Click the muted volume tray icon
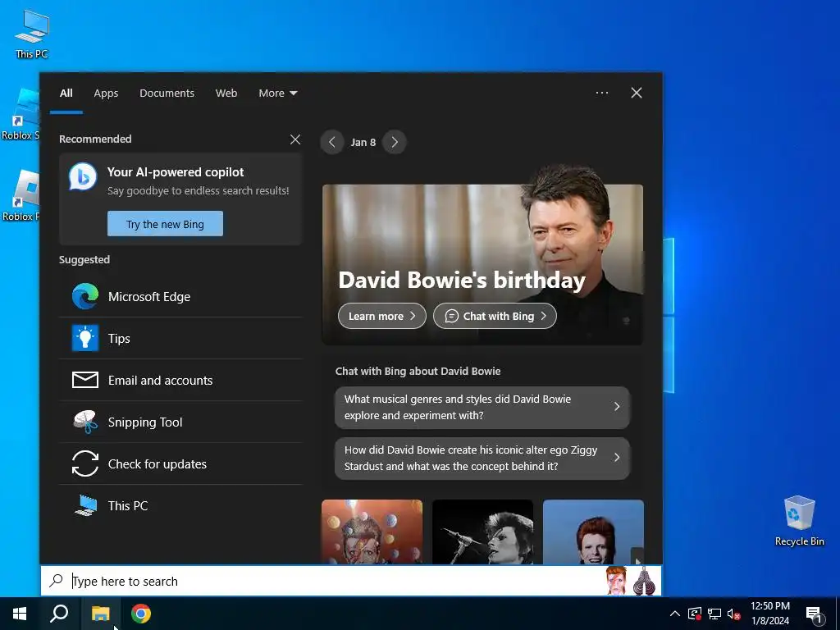 tap(733, 614)
